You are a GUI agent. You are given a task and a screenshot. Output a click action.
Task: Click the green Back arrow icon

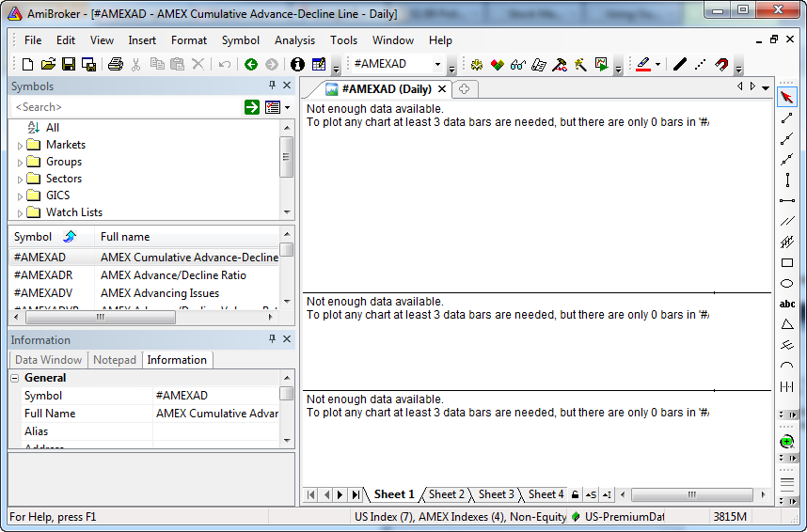(250, 64)
